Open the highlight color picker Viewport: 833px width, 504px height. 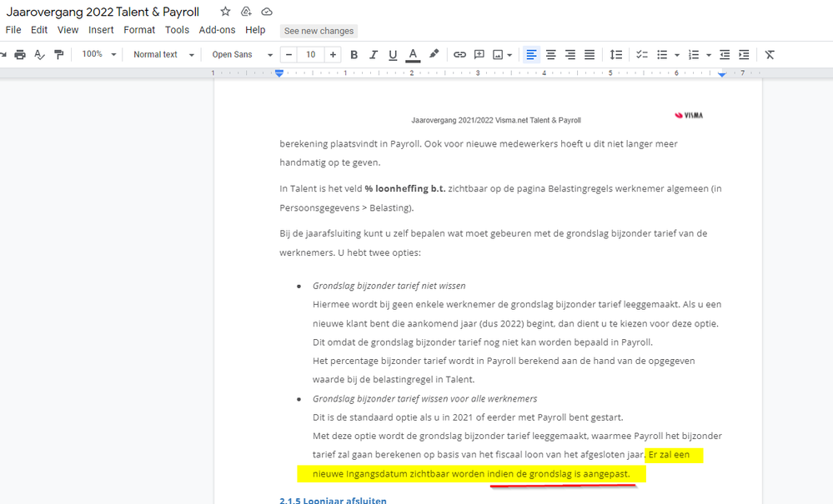(434, 55)
